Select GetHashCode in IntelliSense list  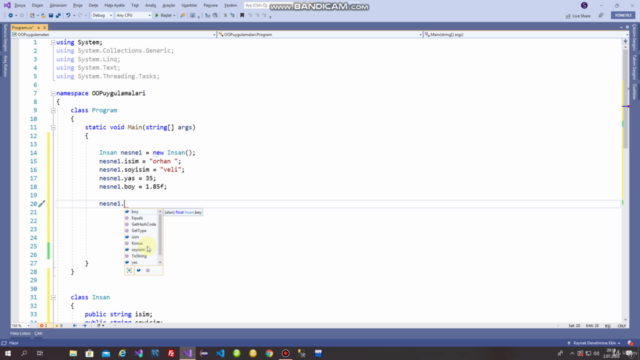tap(141, 224)
